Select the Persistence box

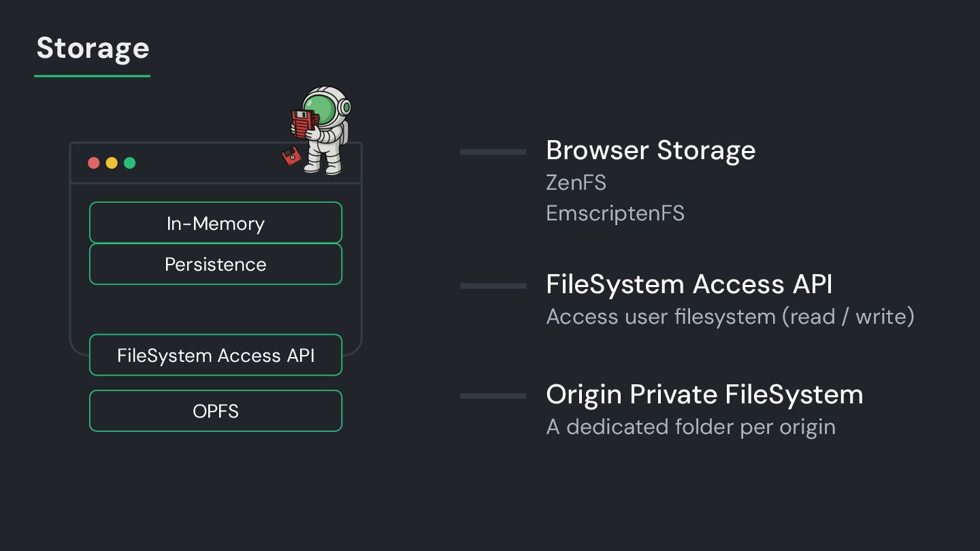(216, 264)
